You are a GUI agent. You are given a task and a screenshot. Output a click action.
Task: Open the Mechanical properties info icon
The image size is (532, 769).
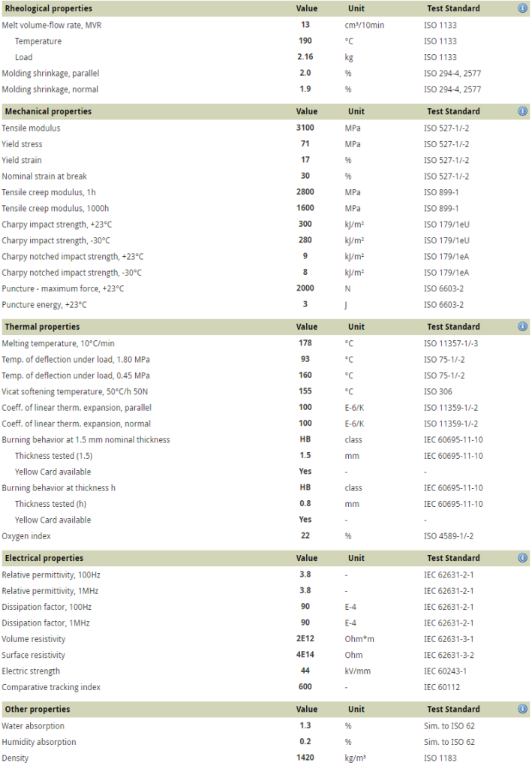(x=522, y=111)
